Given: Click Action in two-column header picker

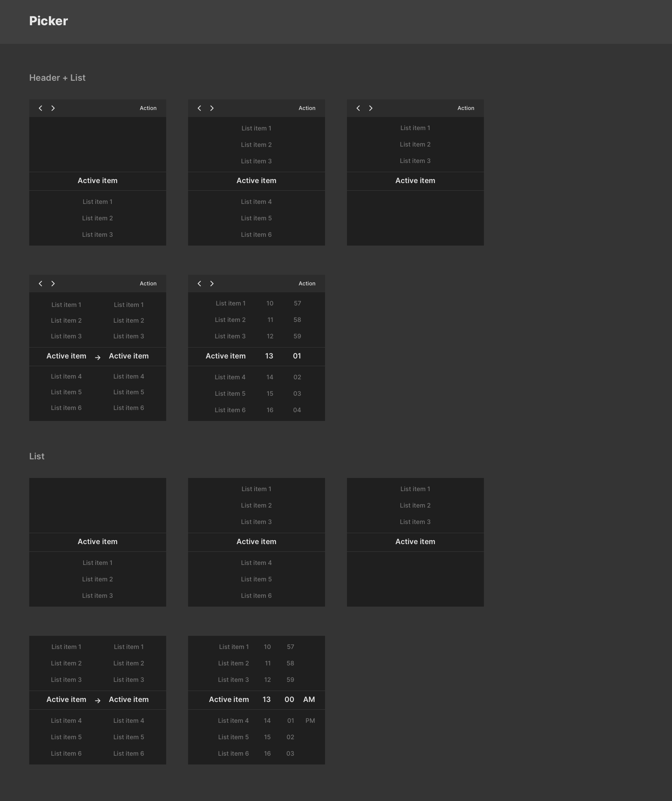Looking at the screenshot, I should [x=148, y=284].
